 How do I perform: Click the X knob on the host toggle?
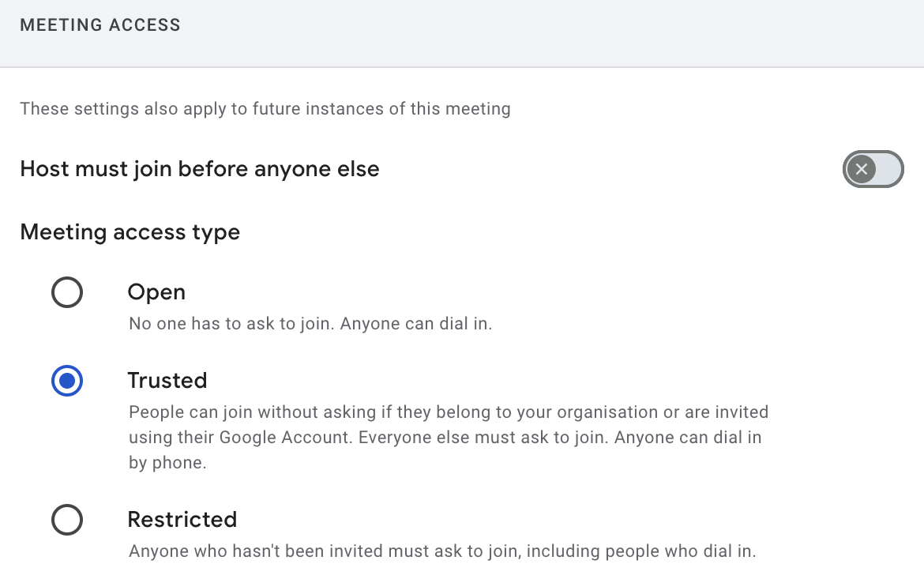(862, 169)
